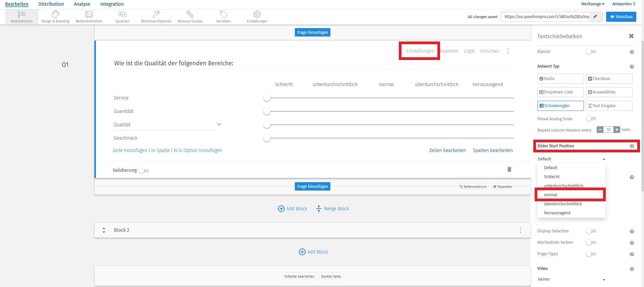Switch to the Integration tab
Screen dimensions: 644x287
(112, 4)
